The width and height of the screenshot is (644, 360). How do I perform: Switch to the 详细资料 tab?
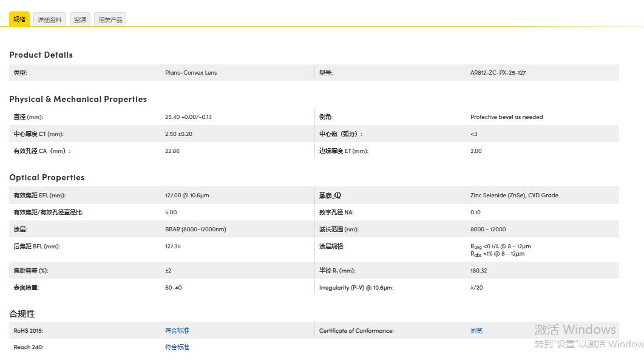[x=49, y=19]
